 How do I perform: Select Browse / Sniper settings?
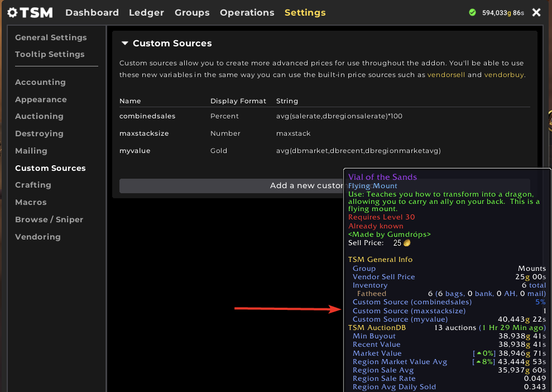coord(49,219)
